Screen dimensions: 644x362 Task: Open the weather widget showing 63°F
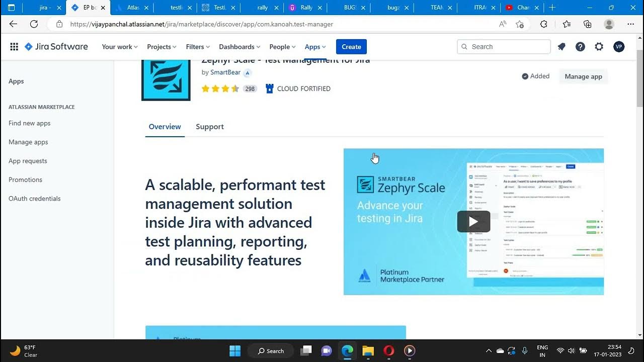tap(24, 350)
